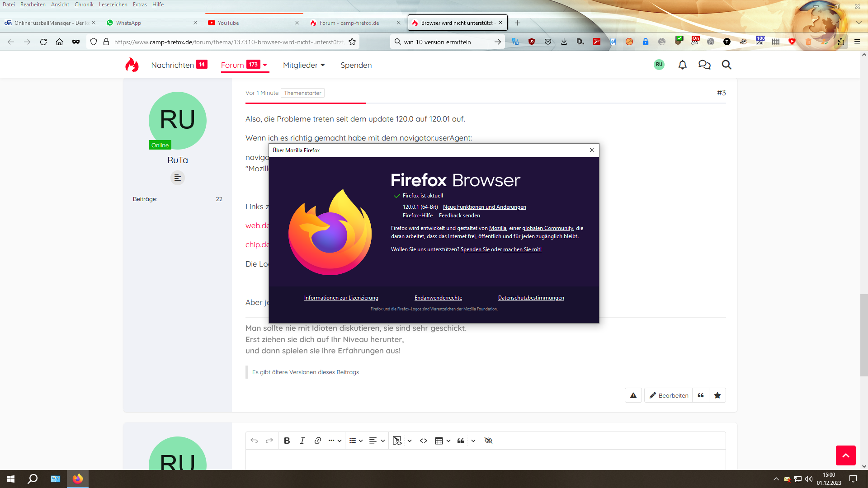Click the forum search magnifier icon
The width and height of the screenshot is (868, 488).
coord(726,65)
